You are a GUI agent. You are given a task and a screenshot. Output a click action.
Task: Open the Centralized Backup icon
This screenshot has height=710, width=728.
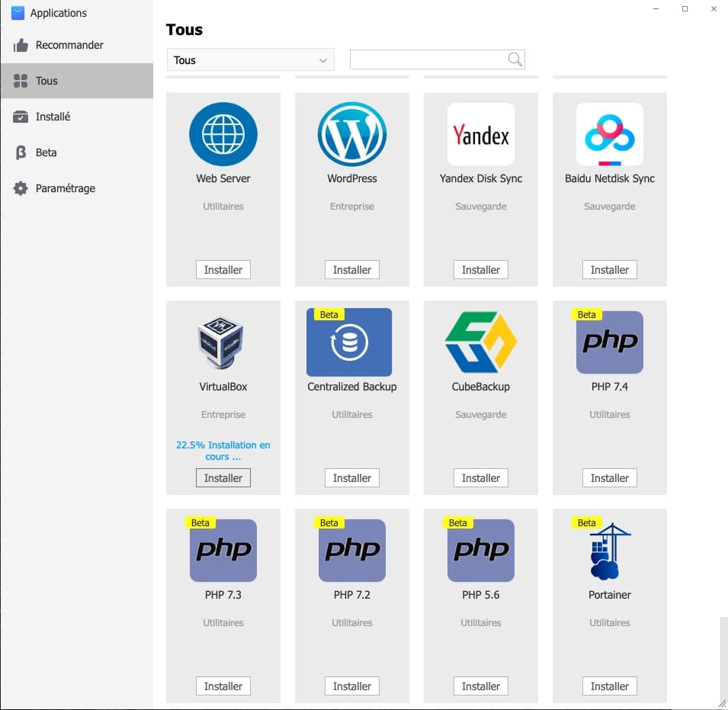point(349,342)
